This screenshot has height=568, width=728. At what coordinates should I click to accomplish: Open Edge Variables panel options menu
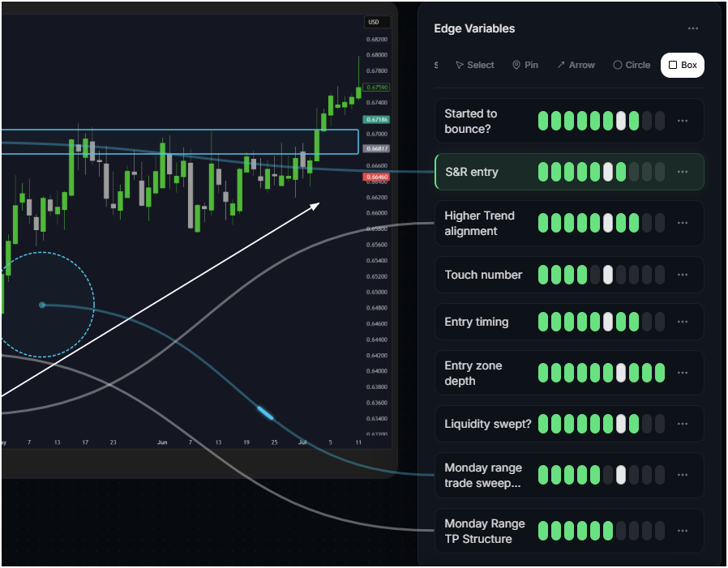[692, 29]
